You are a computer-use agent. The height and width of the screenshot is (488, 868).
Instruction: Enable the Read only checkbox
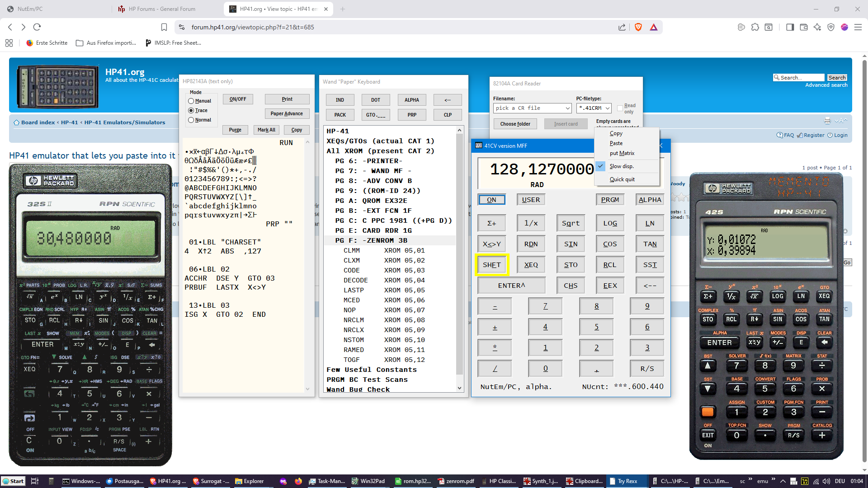[620, 108]
